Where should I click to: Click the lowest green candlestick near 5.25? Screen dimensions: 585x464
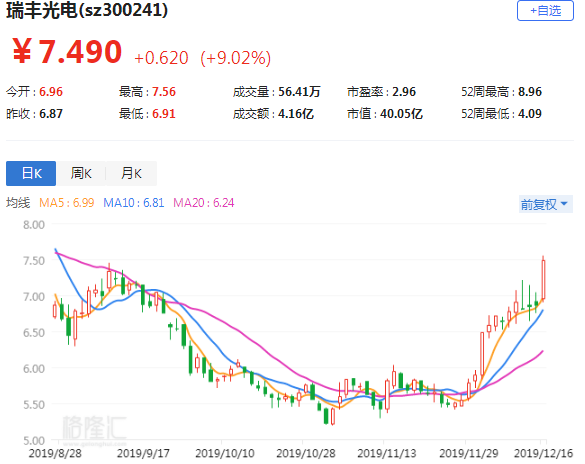[326, 416]
